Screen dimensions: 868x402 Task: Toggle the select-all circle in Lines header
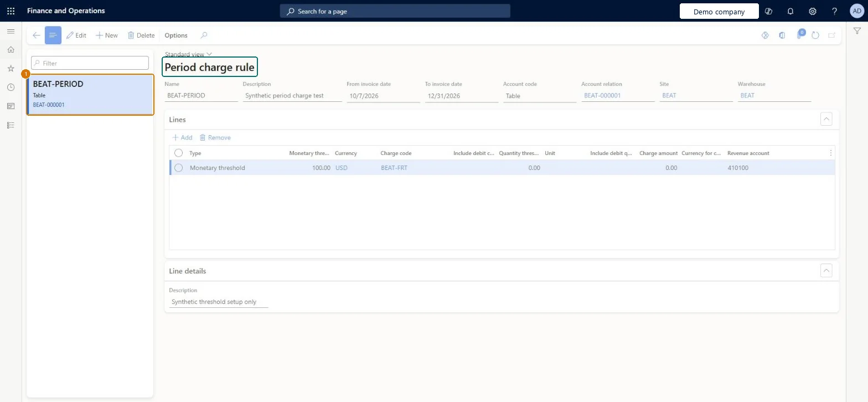178,153
